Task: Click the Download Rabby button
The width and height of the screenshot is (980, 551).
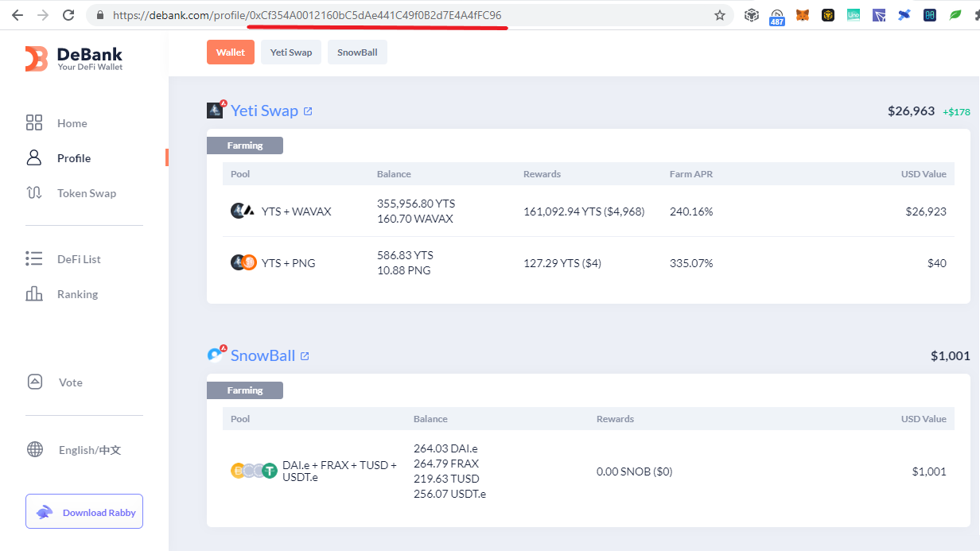Action: [x=84, y=511]
